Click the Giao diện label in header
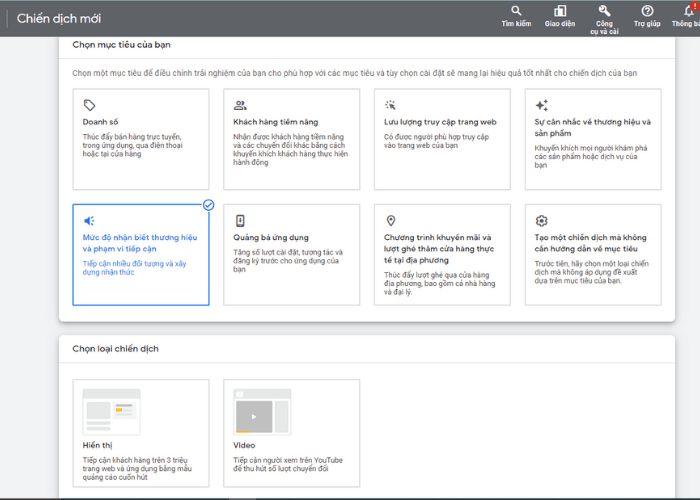The width and height of the screenshot is (700, 500). tap(560, 24)
